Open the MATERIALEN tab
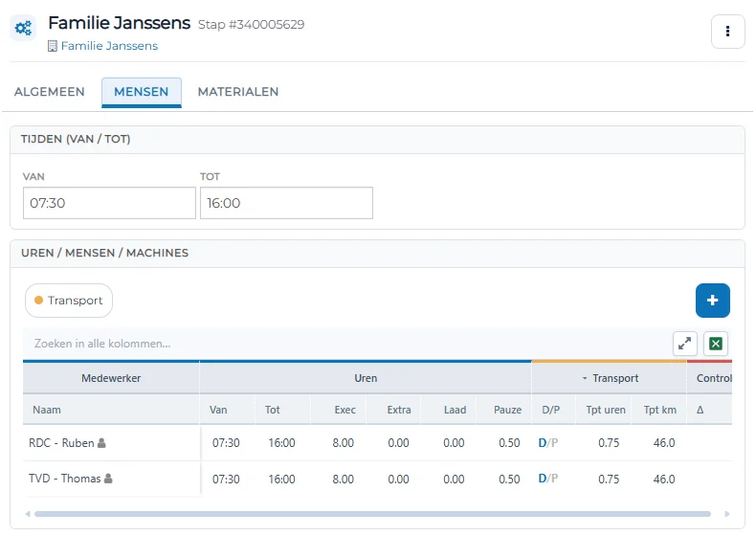This screenshot has width=756, height=536. click(x=238, y=92)
